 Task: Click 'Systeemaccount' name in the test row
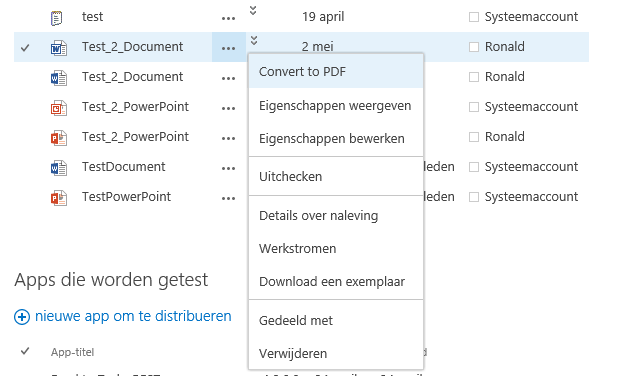coord(531,17)
